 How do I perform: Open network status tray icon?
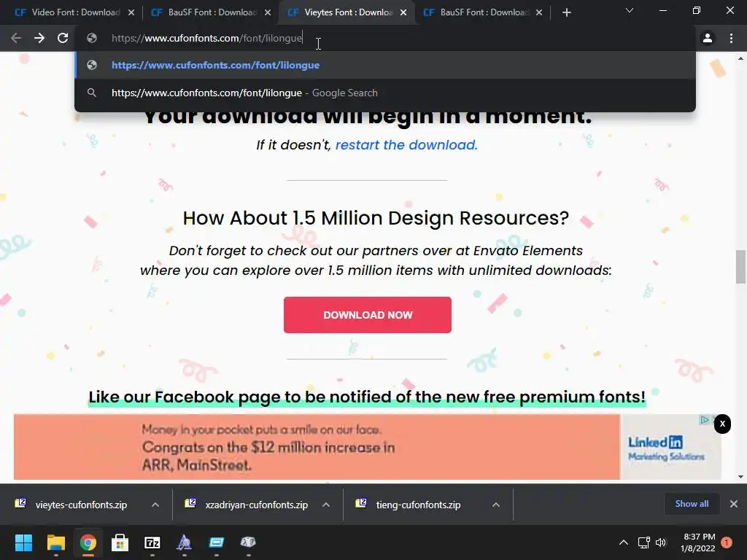point(643,542)
